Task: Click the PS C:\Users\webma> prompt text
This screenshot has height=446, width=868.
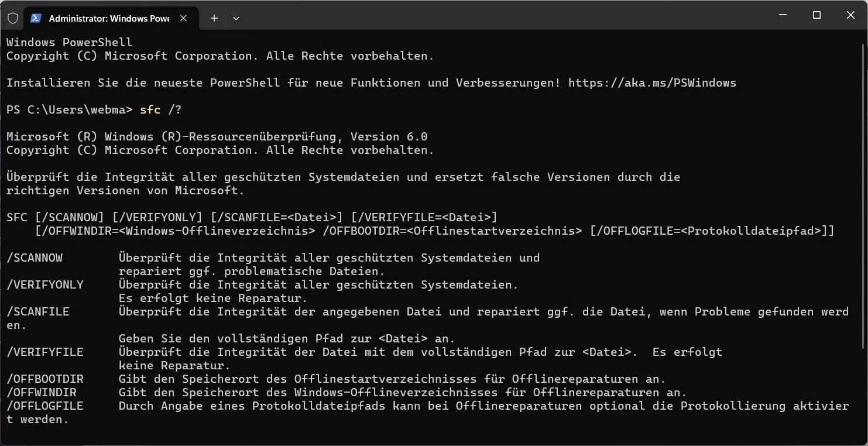Action: coord(70,109)
